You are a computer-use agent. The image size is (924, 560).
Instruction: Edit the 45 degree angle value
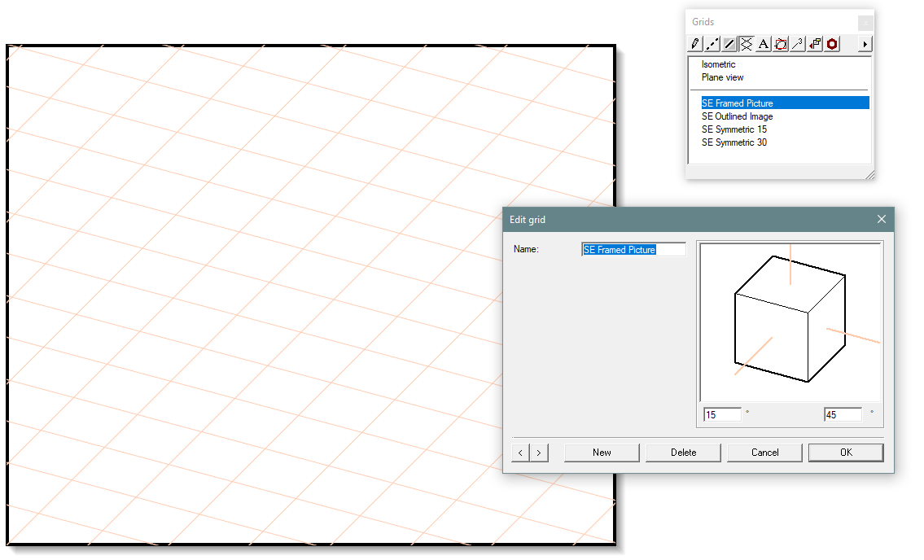pyautogui.click(x=843, y=413)
